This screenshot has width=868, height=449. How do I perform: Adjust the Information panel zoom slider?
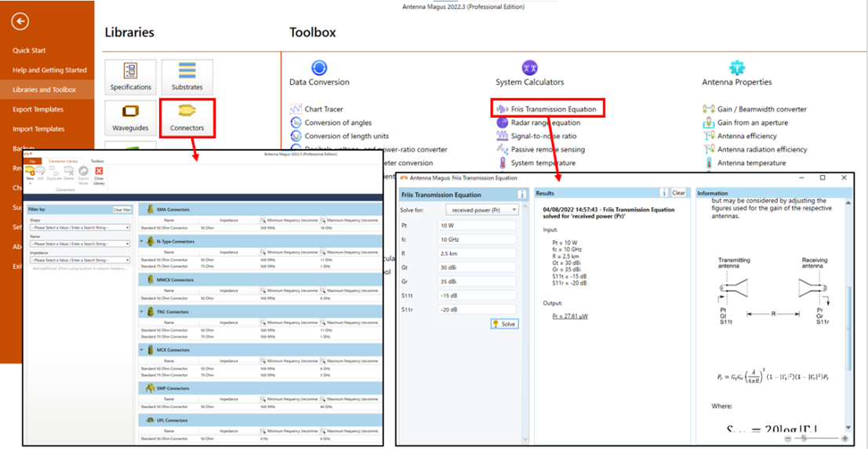point(803,438)
